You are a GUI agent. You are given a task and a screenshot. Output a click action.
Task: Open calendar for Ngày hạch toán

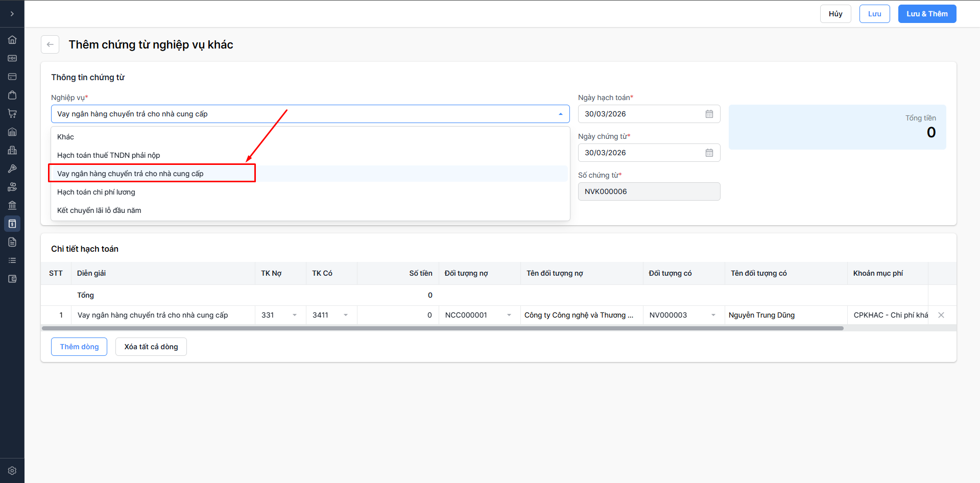click(709, 114)
